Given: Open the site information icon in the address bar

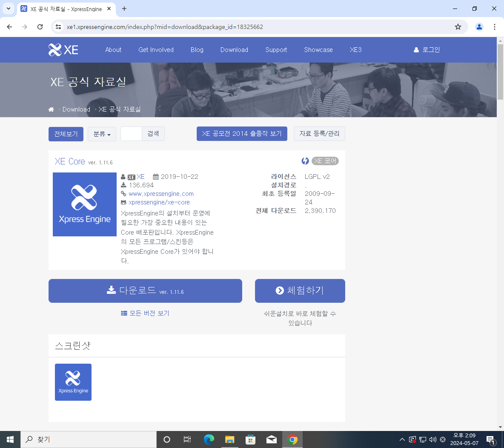Looking at the screenshot, I should point(58,27).
